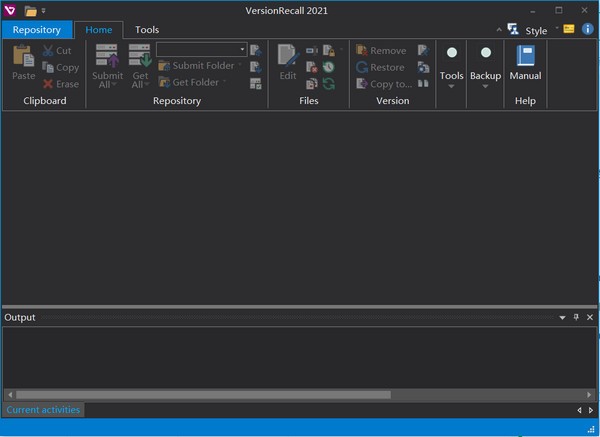Collapse the ribbon with the up arrow
Image resolution: width=600 pixels, height=437 pixels.
point(499,30)
